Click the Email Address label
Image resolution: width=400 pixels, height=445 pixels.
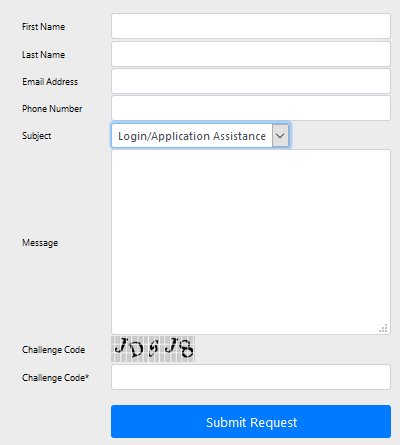pyautogui.click(x=50, y=82)
